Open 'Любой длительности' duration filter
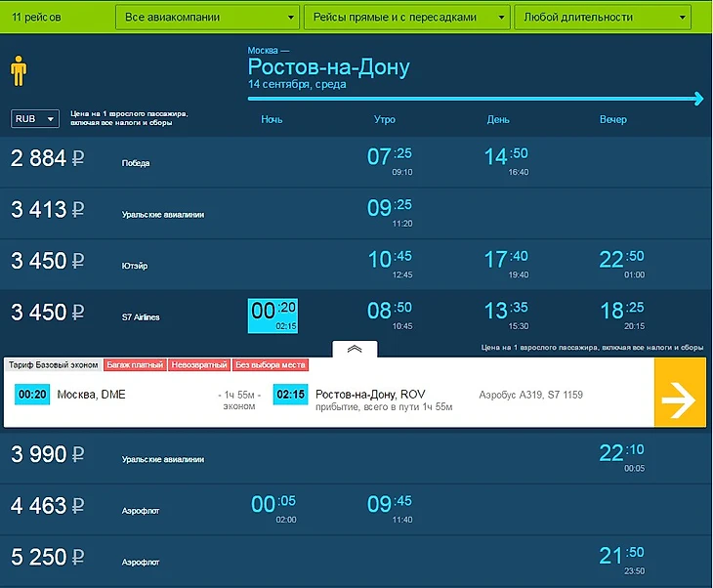The height and width of the screenshot is (588, 713). (602, 18)
